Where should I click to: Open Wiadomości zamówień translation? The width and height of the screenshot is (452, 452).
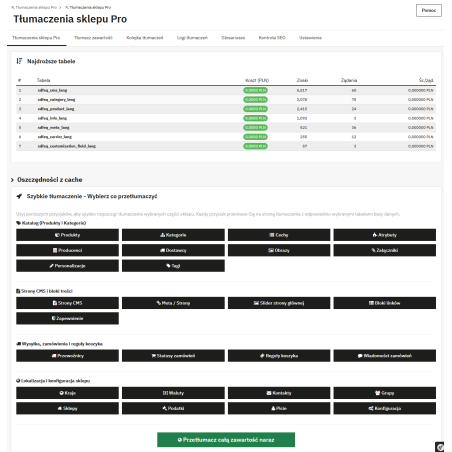tap(385, 356)
